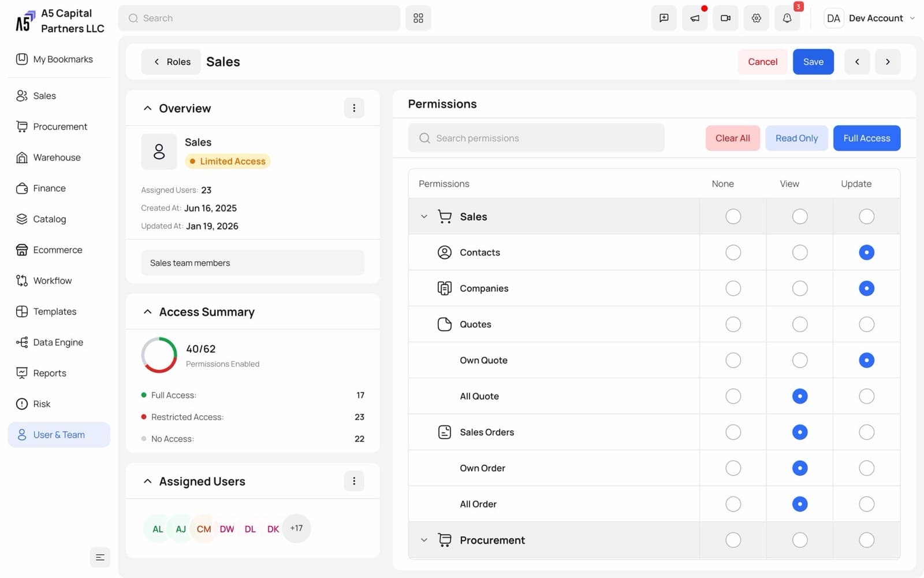Set All Quote permission to Update

[x=866, y=397]
